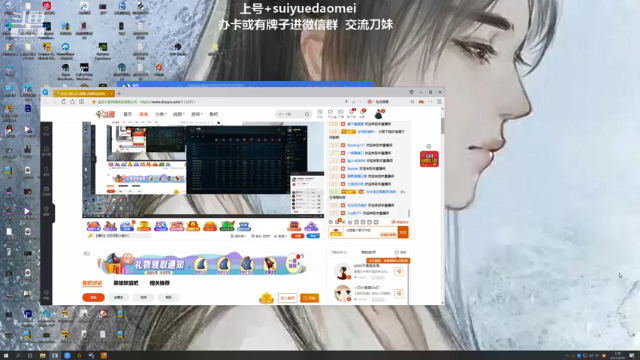Toggle 屏蔽特效 above the chat input
This screenshot has width=640, height=360.
tap(400, 222)
